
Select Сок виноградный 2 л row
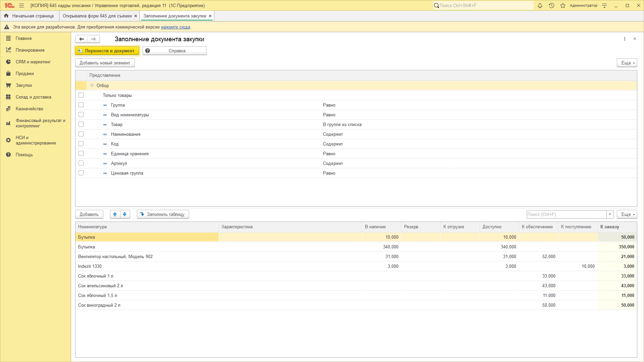point(356,305)
